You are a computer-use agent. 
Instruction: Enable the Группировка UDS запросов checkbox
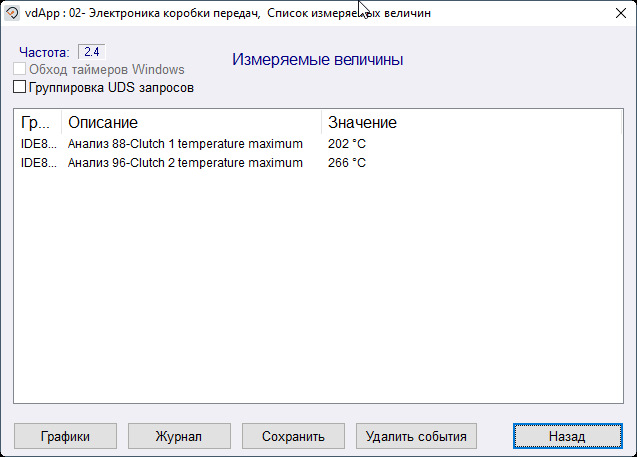20,88
